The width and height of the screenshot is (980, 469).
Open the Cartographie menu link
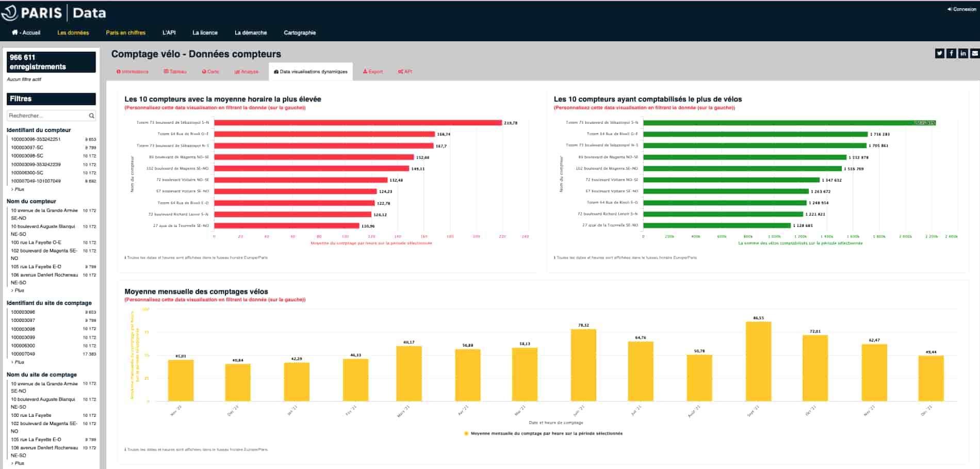point(300,33)
